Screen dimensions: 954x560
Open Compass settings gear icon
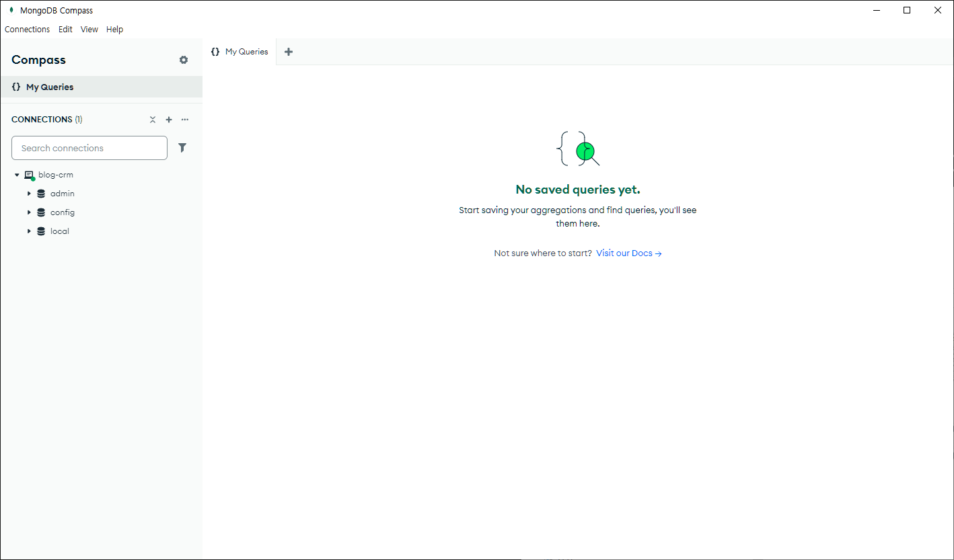184,60
